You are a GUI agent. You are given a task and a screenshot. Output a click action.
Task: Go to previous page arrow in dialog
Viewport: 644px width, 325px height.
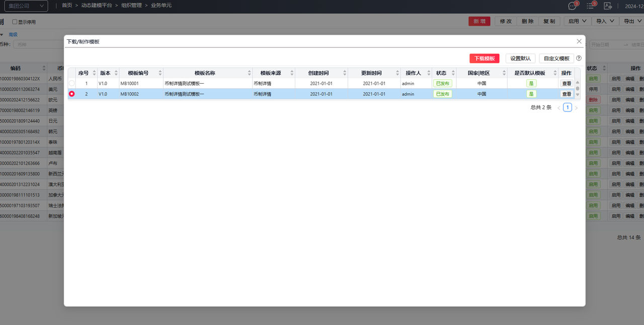click(558, 108)
